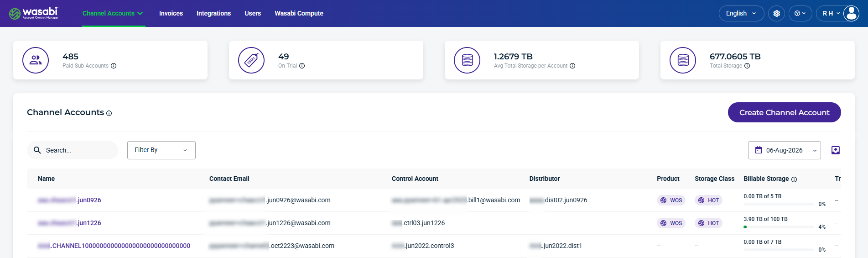Open the CHANNEL1000000 account link
The height and width of the screenshot is (258, 868).
[x=114, y=246]
